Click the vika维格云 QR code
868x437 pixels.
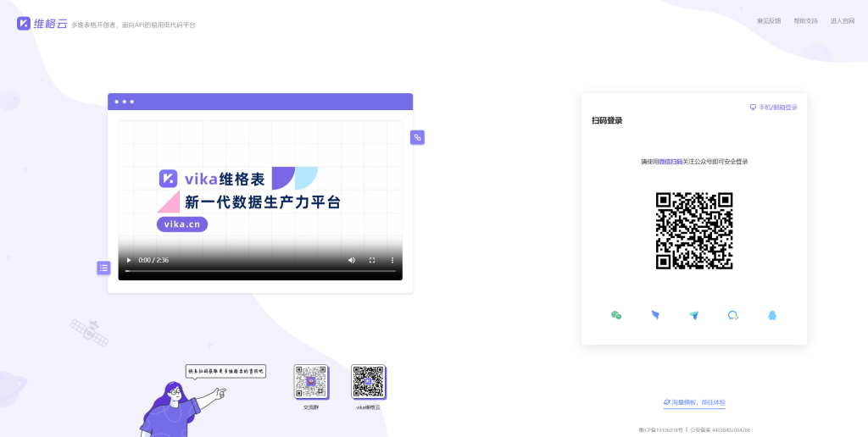pos(368,382)
